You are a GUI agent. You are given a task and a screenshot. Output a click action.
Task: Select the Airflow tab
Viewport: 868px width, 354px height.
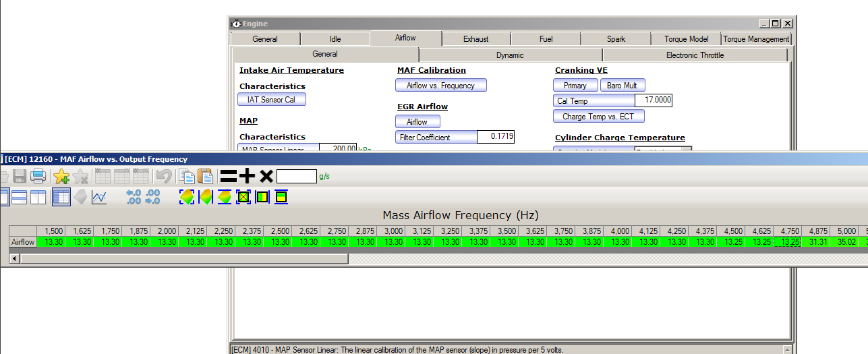coord(405,38)
